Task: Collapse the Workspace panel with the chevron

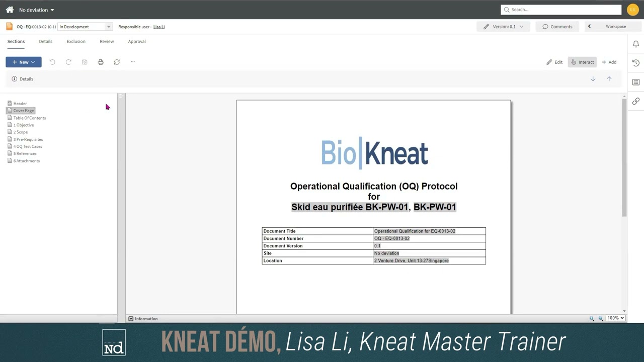Action: coord(589,27)
